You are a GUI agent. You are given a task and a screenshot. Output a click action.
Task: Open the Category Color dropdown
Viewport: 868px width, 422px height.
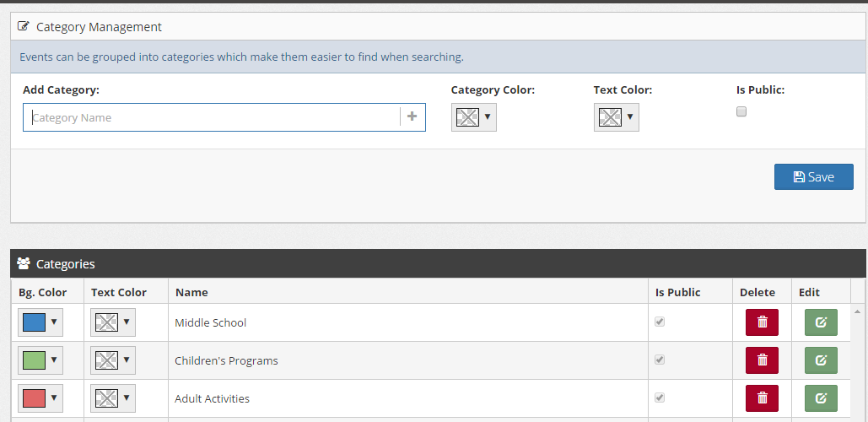pyautogui.click(x=474, y=116)
